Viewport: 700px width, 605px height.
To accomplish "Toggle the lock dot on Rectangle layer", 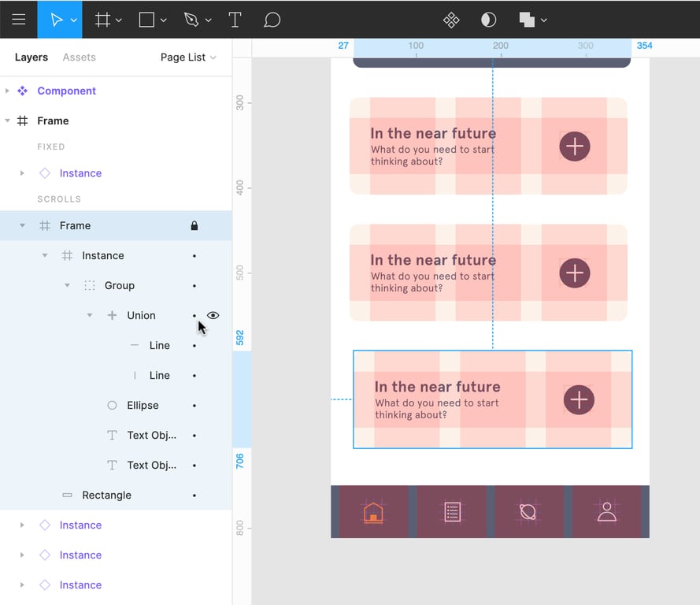I will click(x=194, y=496).
